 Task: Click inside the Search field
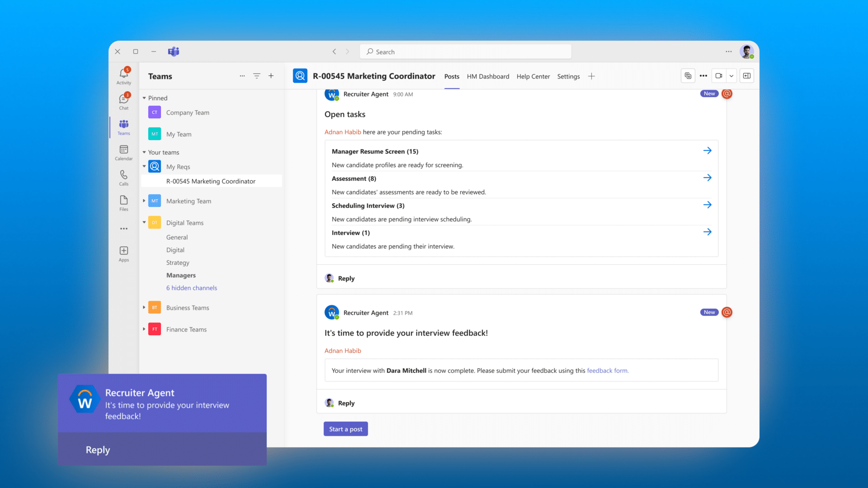[x=465, y=52]
